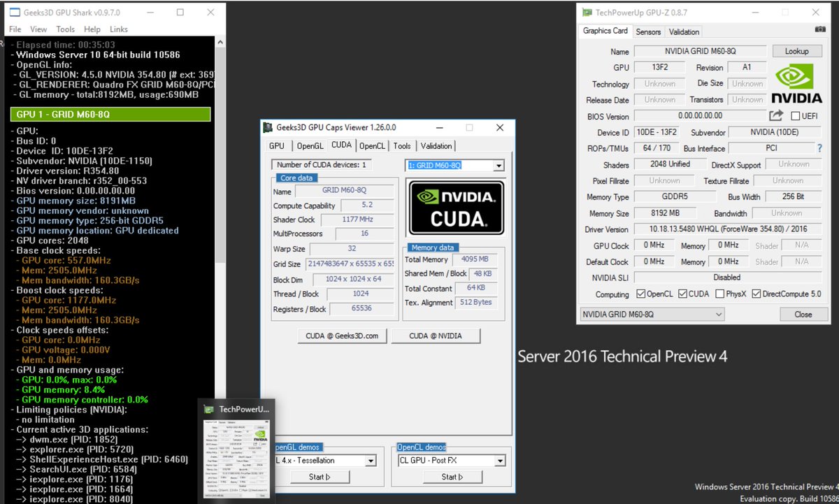Viewport: 839px width, 504px height.
Task: Click the TechPowerUp taskbar preview thumbnail
Action: pos(236,450)
